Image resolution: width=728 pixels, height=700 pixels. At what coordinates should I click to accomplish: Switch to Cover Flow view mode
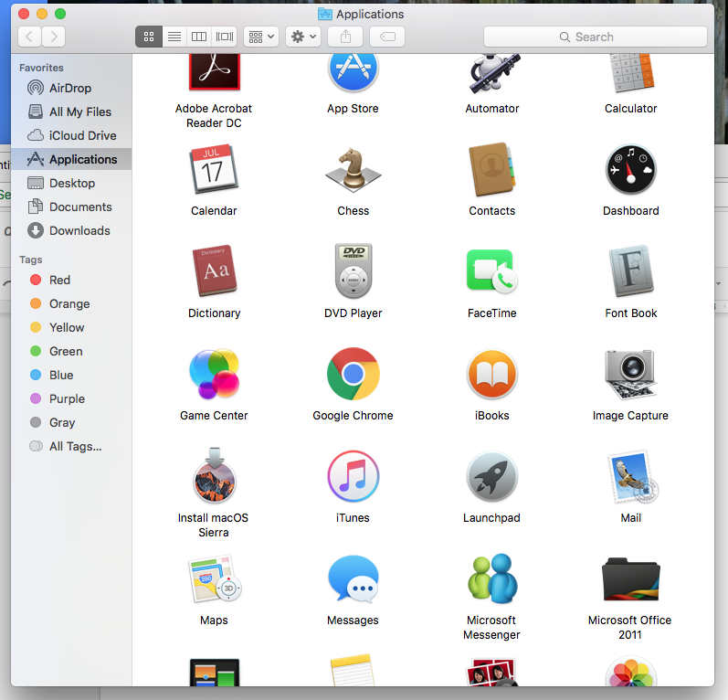click(x=225, y=37)
